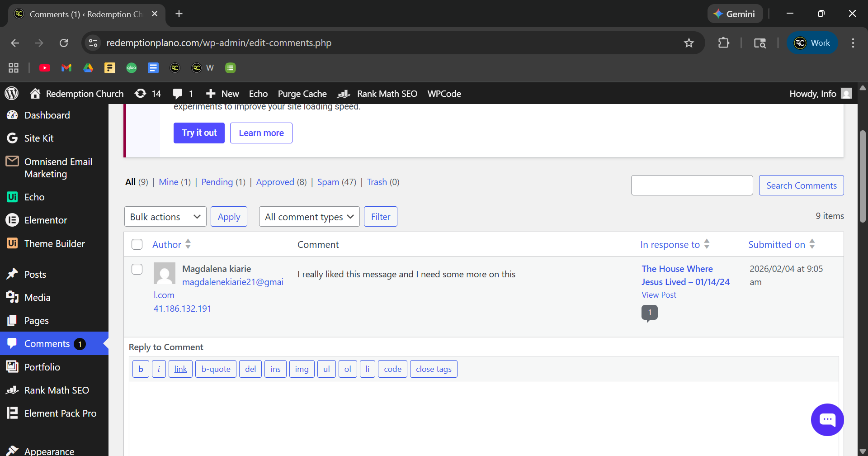Click the page vertical scrollbar thumb

(863, 176)
